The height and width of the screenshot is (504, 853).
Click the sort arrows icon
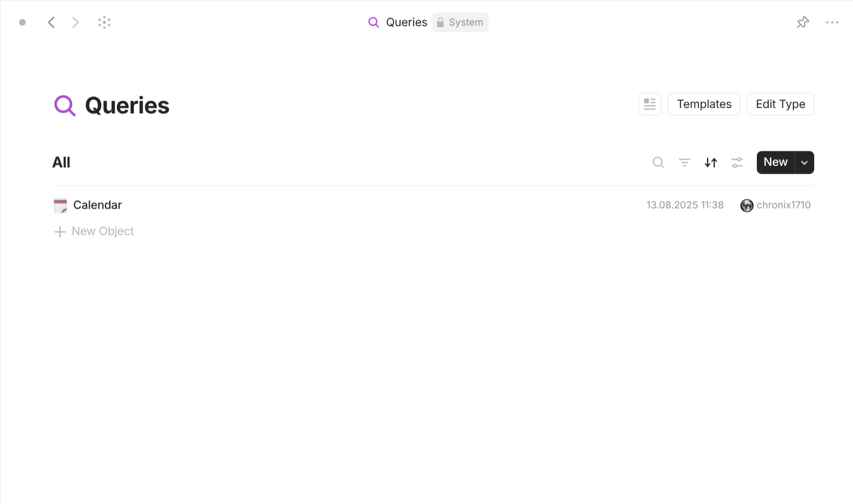[x=710, y=162]
